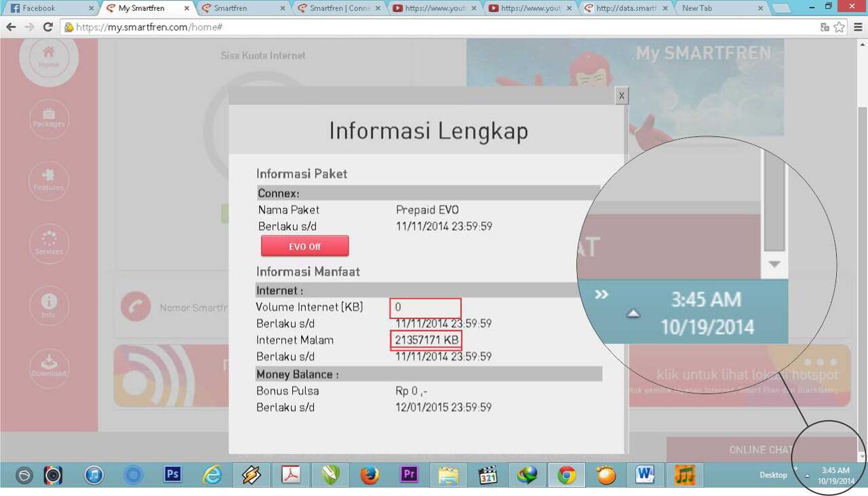The image size is (868, 496).
Task: Click the Connex: header row
Action: [x=428, y=193]
